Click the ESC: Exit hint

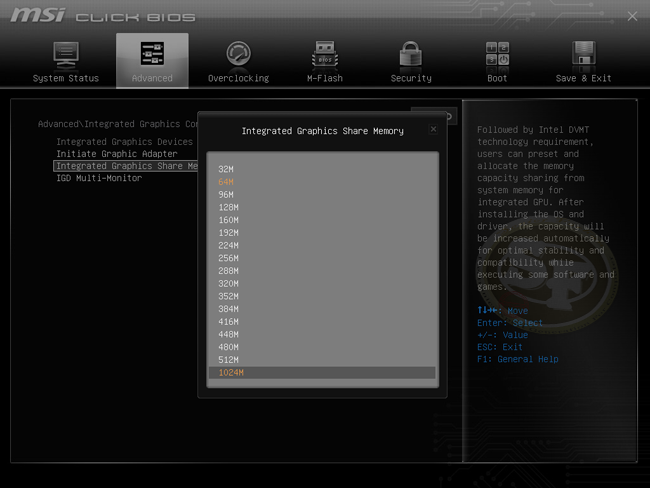[500, 347]
